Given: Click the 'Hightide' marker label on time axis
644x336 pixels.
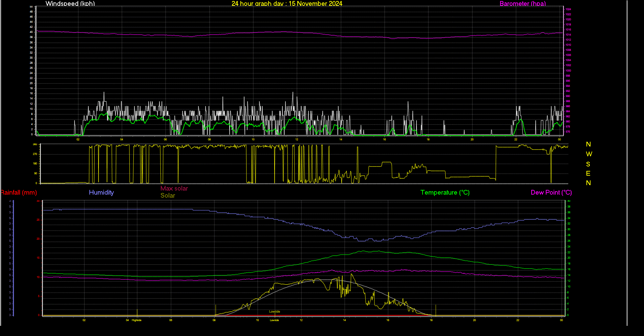Looking at the screenshot, I should (136, 320).
